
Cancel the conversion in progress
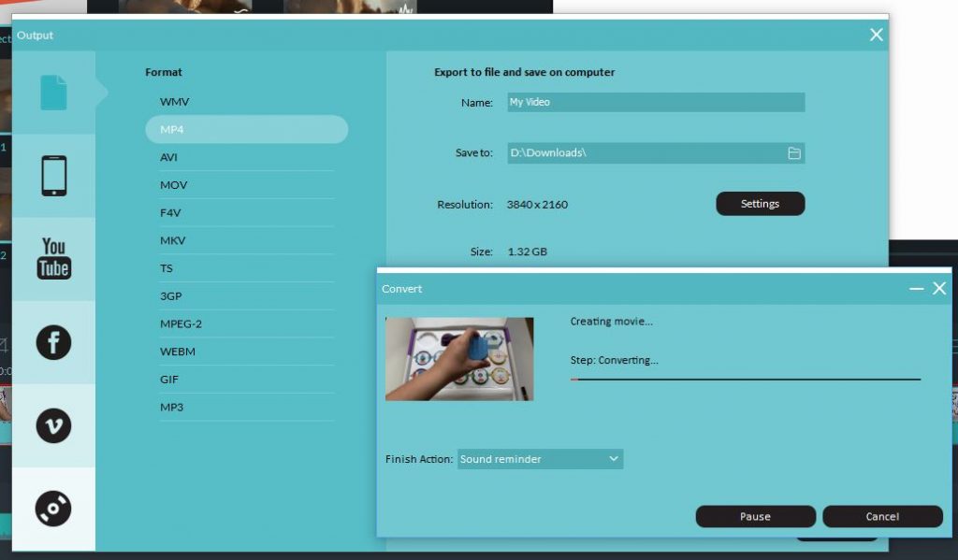click(x=882, y=516)
